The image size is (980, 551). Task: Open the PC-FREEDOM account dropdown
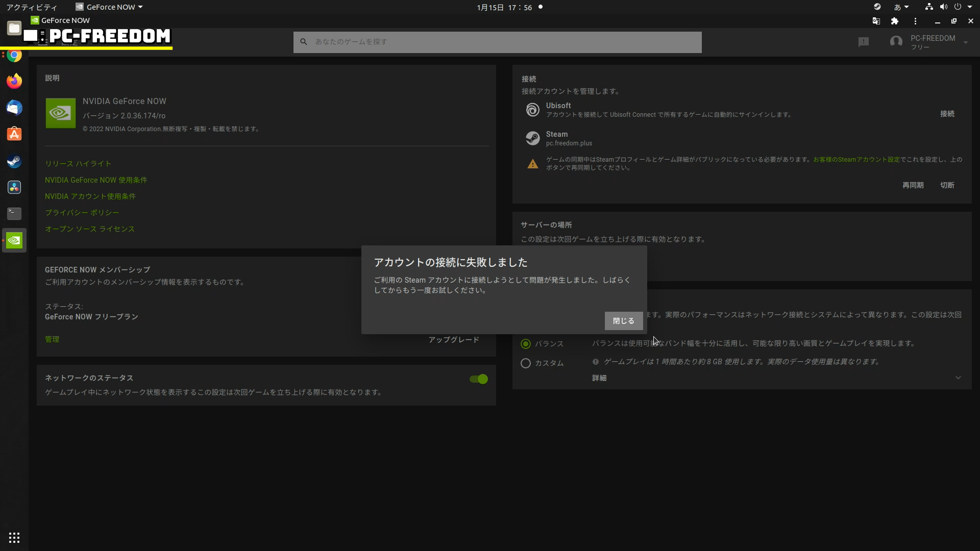(x=965, y=42)
